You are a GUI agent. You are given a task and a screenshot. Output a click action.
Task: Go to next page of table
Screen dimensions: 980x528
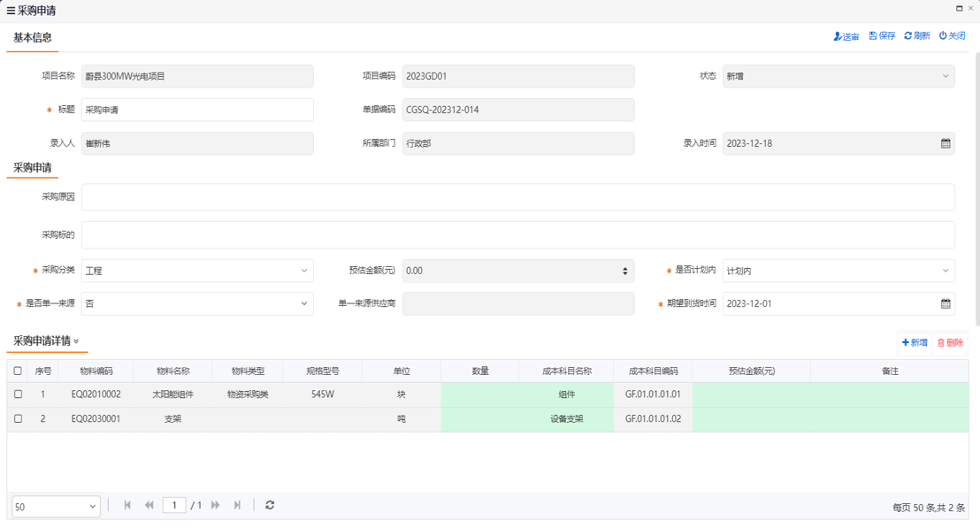(x=216, y=505)
